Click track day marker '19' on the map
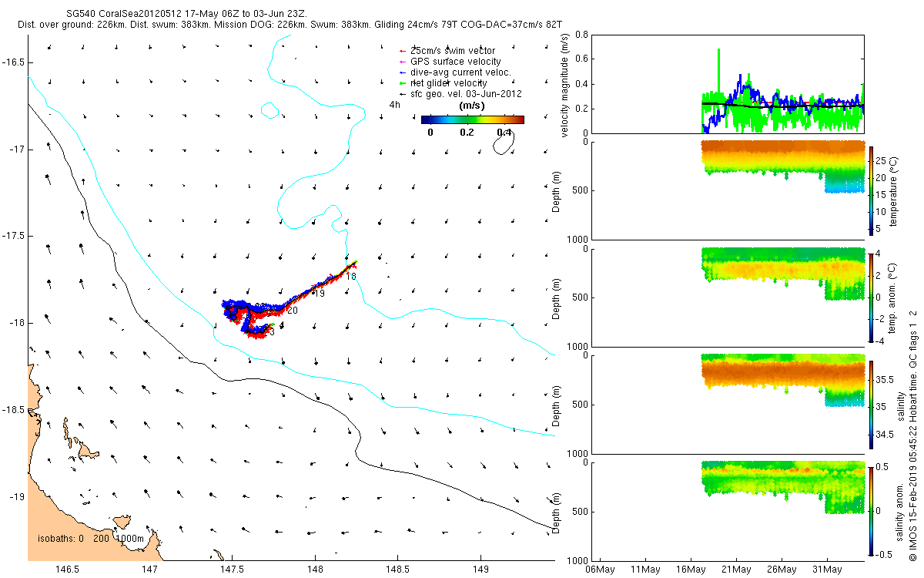Viewport: 924px width, 578px height. point(320,294)
